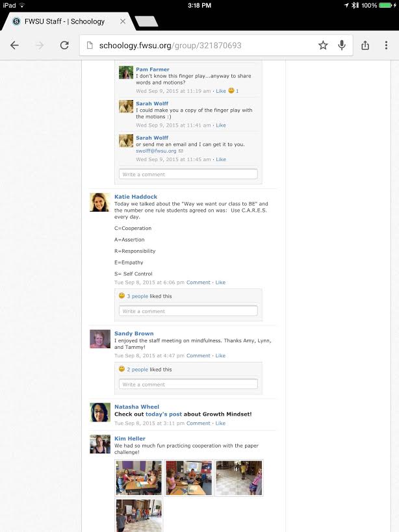This screenshot has width=399, height=532.
Task: Tap the battery indicator in status bar
Action: point(386,5)
